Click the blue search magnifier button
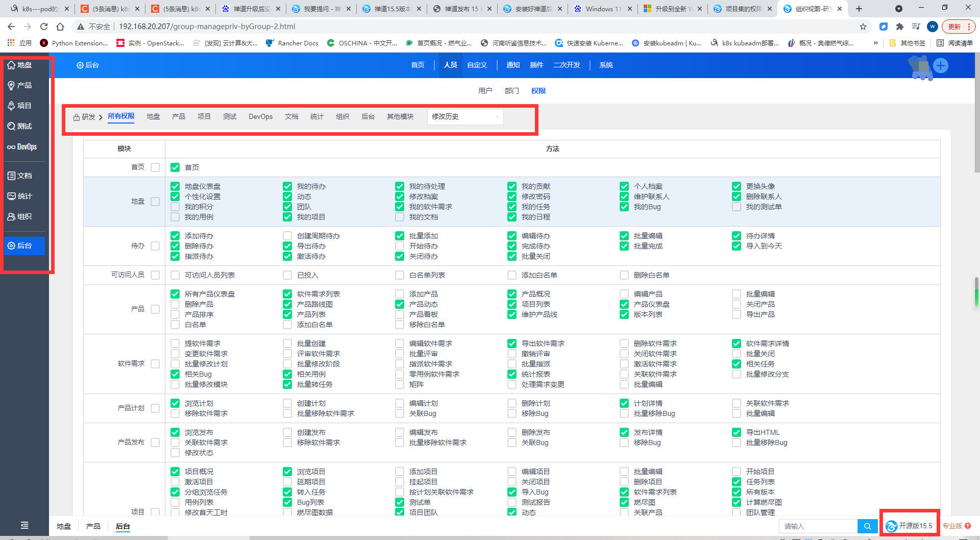Image resolution: width=980 pixels, height=540 pixels. (867, 526)
